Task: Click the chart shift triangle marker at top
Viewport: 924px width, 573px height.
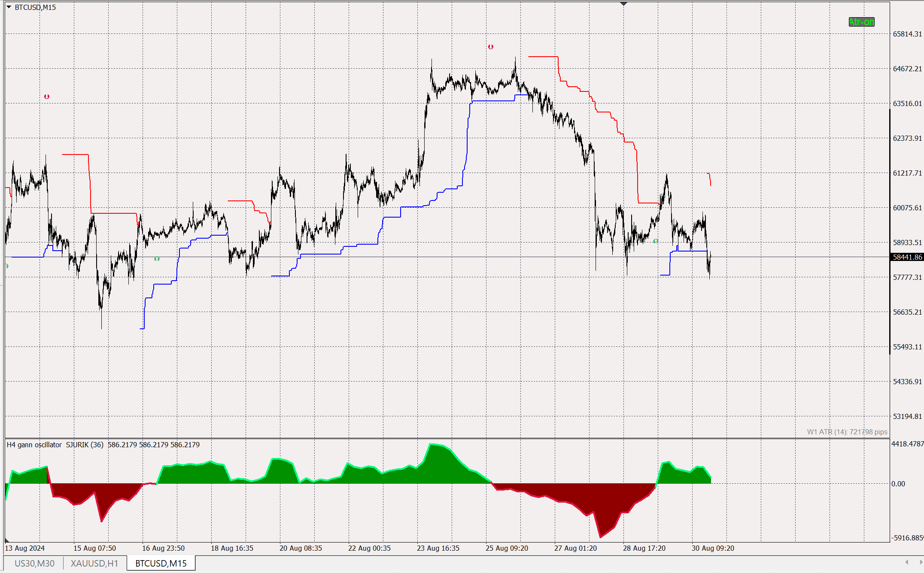Action: (623, 4)
